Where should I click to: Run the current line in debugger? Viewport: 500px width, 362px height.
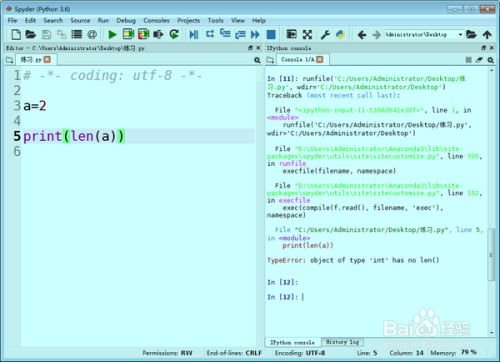click(210, 34)
